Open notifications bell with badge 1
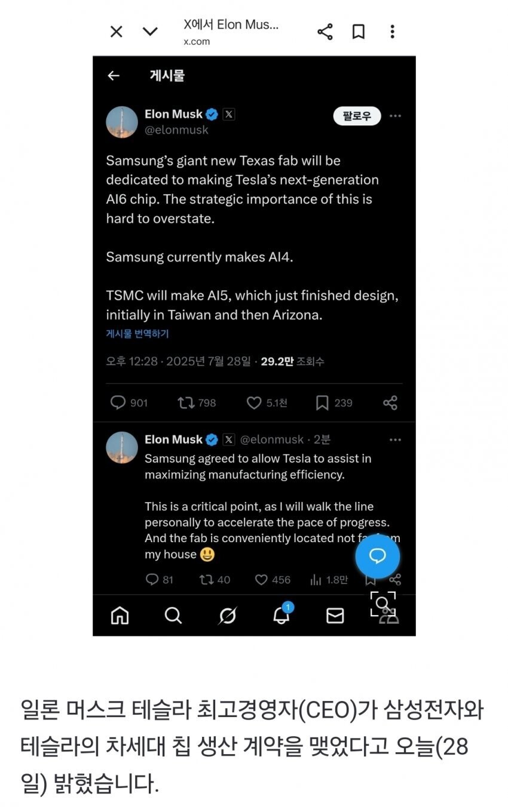Image resolution: width=508 pixels, height=812 pixels. point(281,616)
